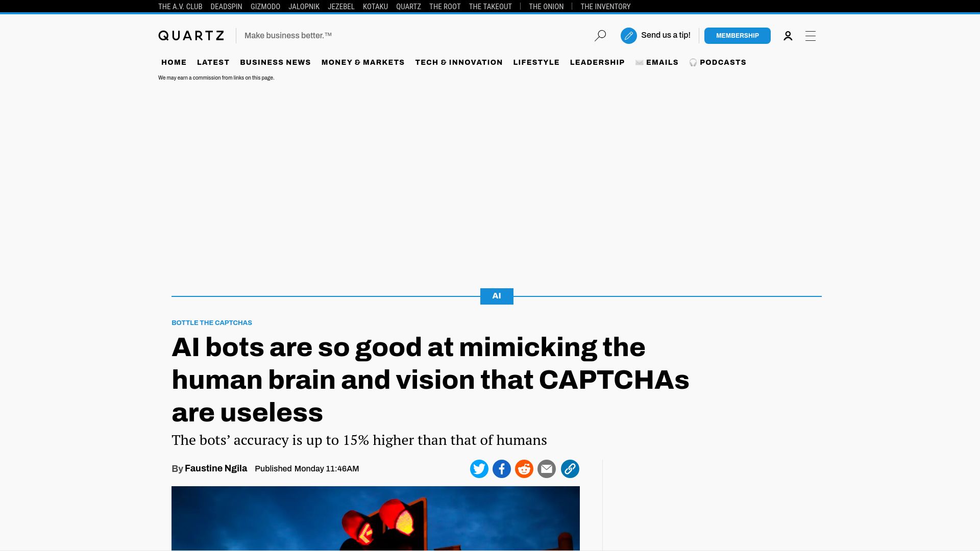The image size is (980, 551).
Task: Click Quartz in top network bar
Action: pos(408,7)
